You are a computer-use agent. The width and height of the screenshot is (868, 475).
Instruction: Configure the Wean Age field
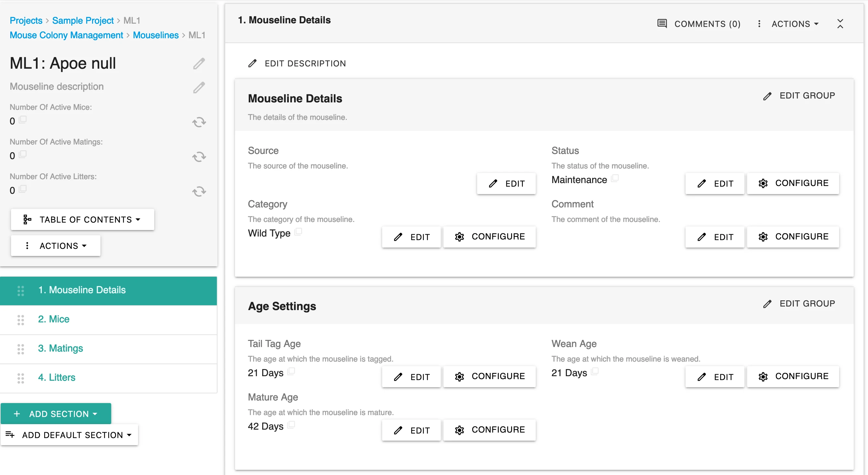[x=793, y=377]
